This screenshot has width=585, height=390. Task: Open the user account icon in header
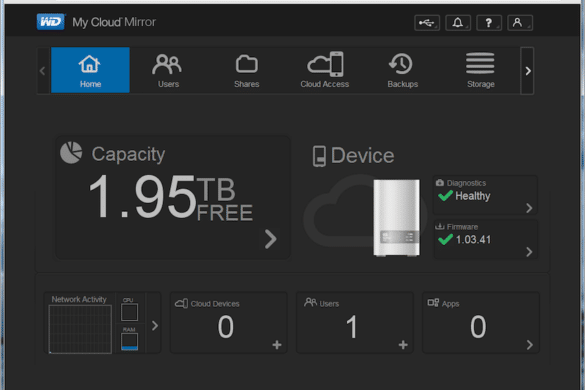(x=520, y=23)
